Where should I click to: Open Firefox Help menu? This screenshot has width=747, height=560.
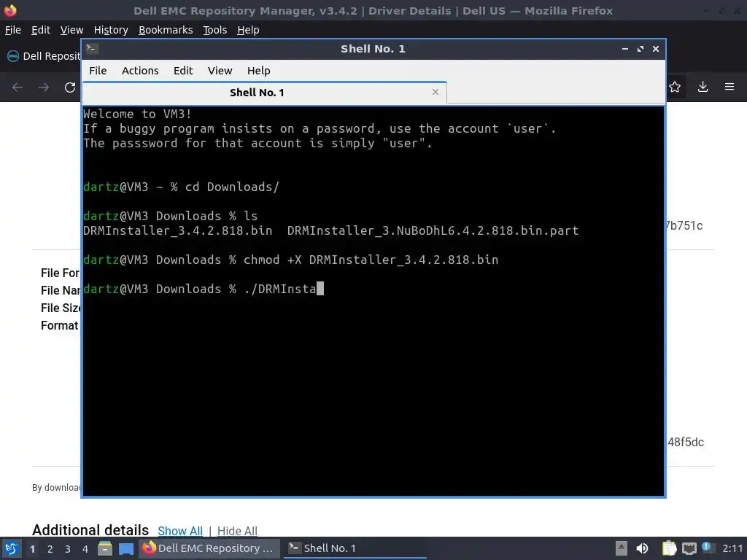pos(248,30)
